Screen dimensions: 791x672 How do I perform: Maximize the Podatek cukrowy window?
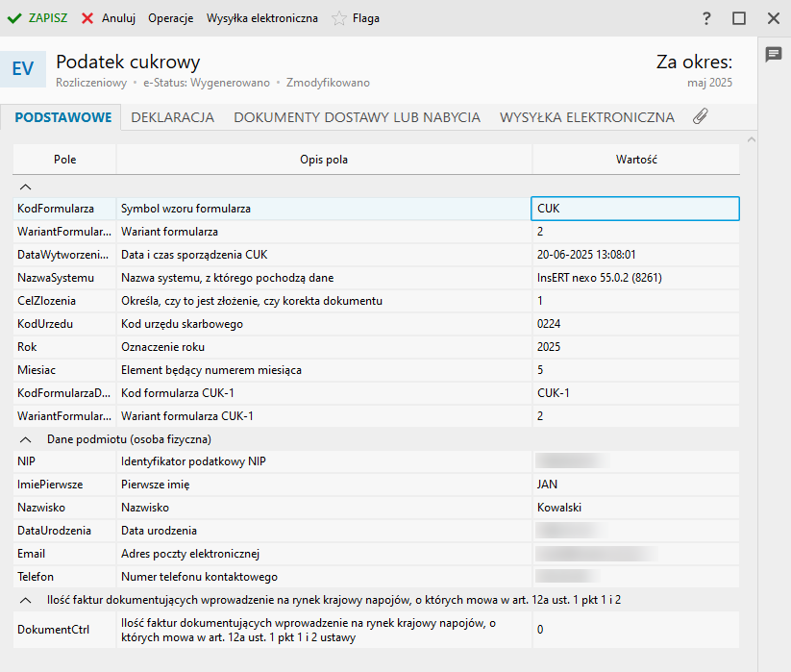(739, 18)
